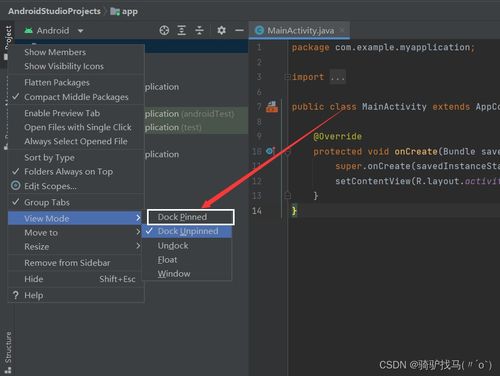Click the locate/select opened file target icon
This screenshot has width=500, height=376.
tap(164, 31)
